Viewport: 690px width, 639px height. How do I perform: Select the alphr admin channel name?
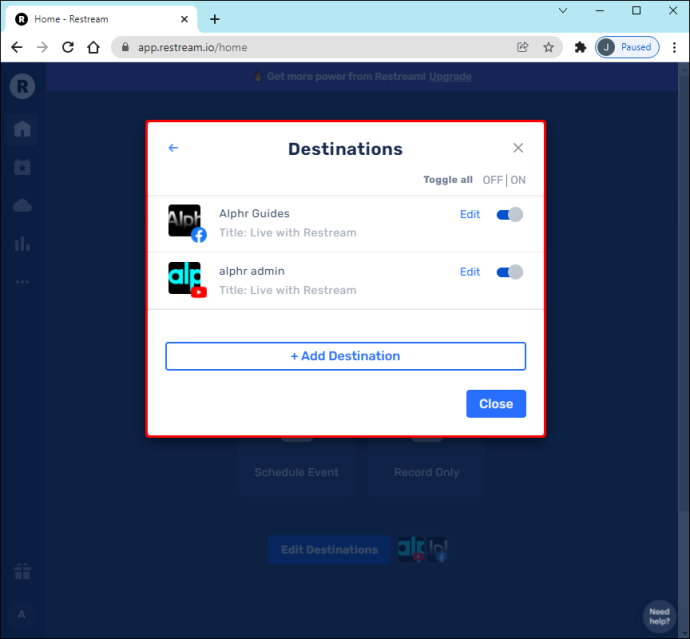[x=252, y=271]
